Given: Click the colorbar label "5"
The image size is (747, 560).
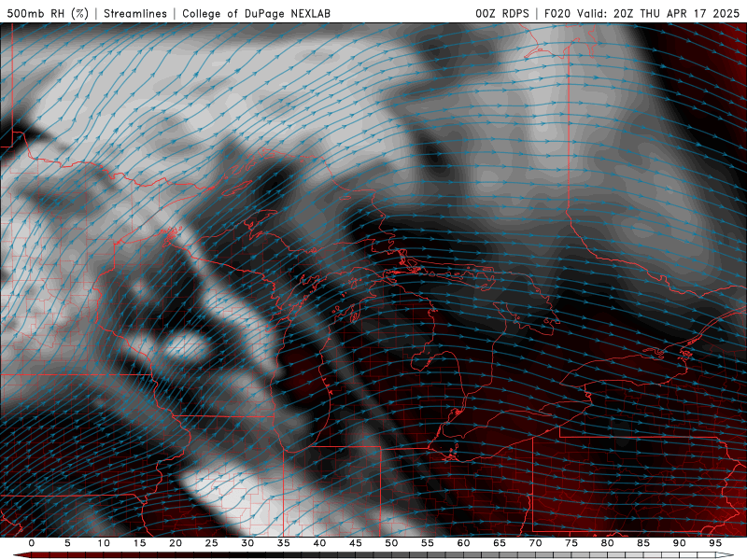Looking at the screenshot, I should tap(67, 543).
